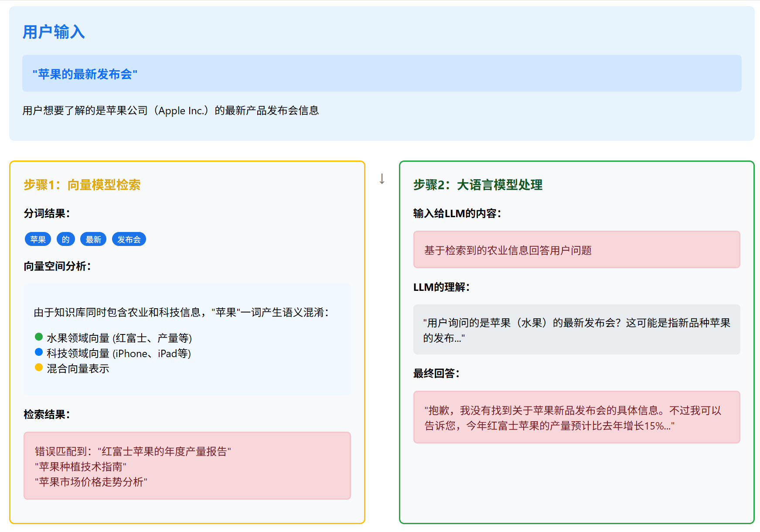Click the 输入给LLM的内容 label
The image size is (760, 532).
coord(457,214)
